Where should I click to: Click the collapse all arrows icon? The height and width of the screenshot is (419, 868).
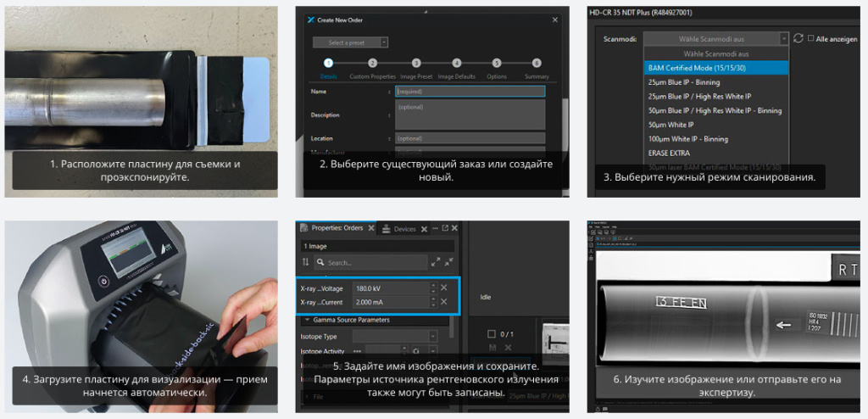449,262
